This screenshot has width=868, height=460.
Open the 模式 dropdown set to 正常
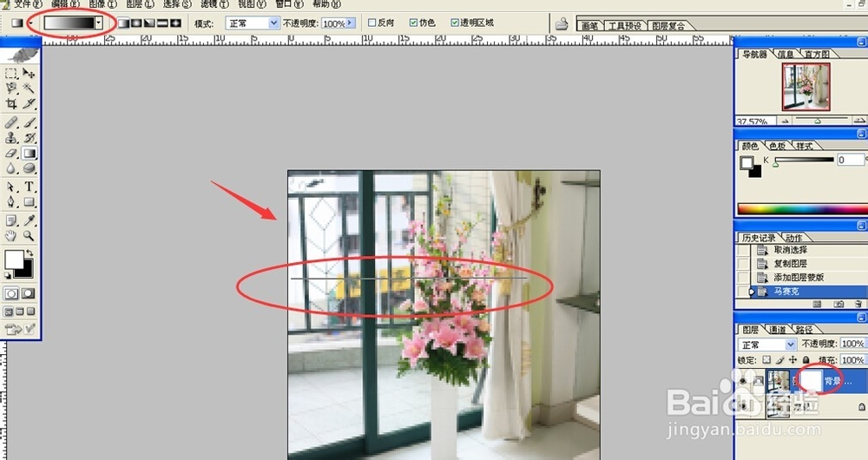(x=273, y=23)
